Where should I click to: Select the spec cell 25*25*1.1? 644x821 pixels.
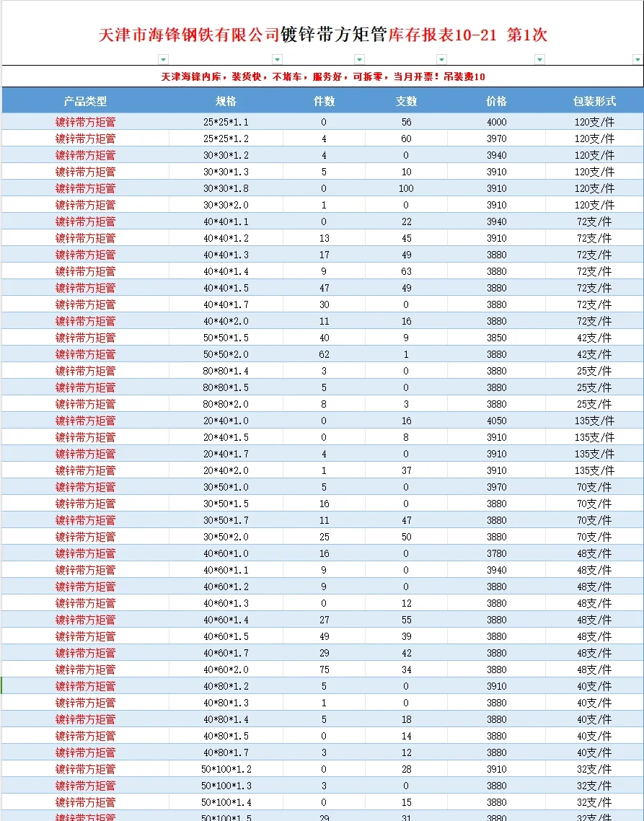tap(226, 122)
